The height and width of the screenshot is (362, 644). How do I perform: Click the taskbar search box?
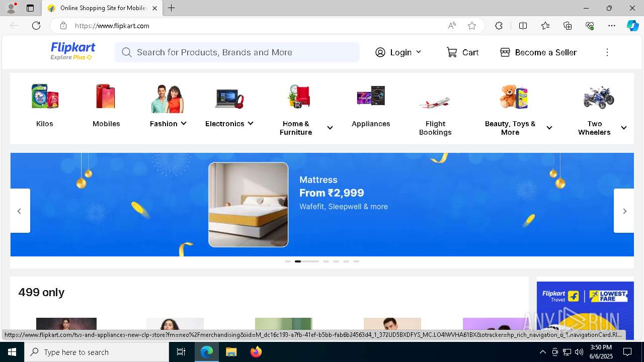coord(97,352)
